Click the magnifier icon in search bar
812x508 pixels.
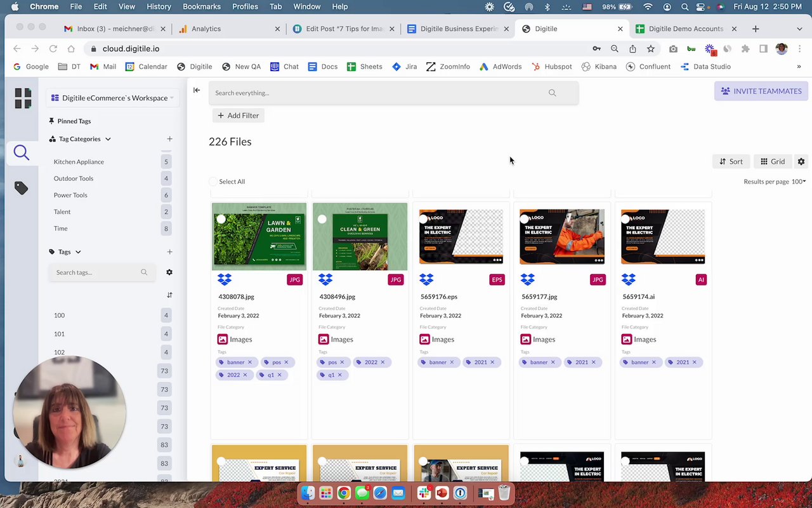[x=552, y=93]
